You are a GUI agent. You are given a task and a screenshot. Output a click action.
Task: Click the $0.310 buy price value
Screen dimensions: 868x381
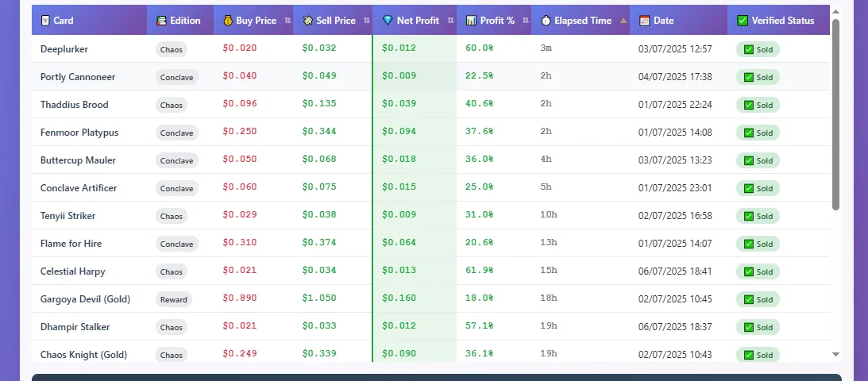tap(240, 242)
